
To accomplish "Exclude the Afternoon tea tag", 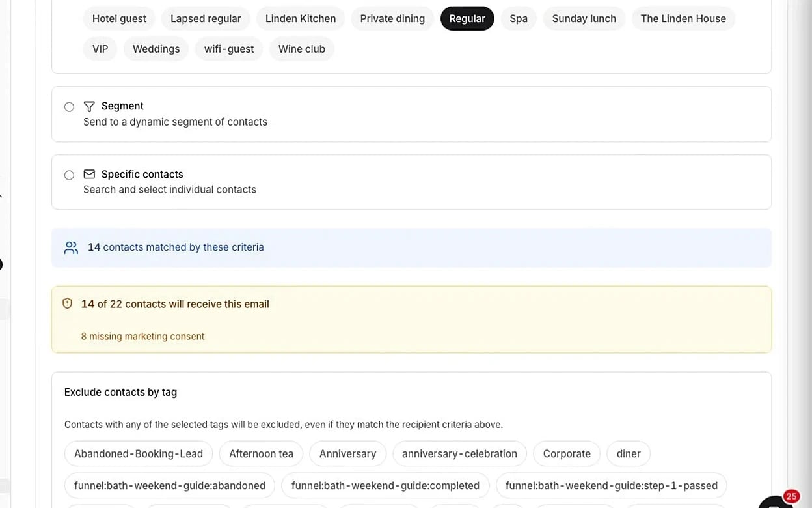I will [x=261, y=453].
